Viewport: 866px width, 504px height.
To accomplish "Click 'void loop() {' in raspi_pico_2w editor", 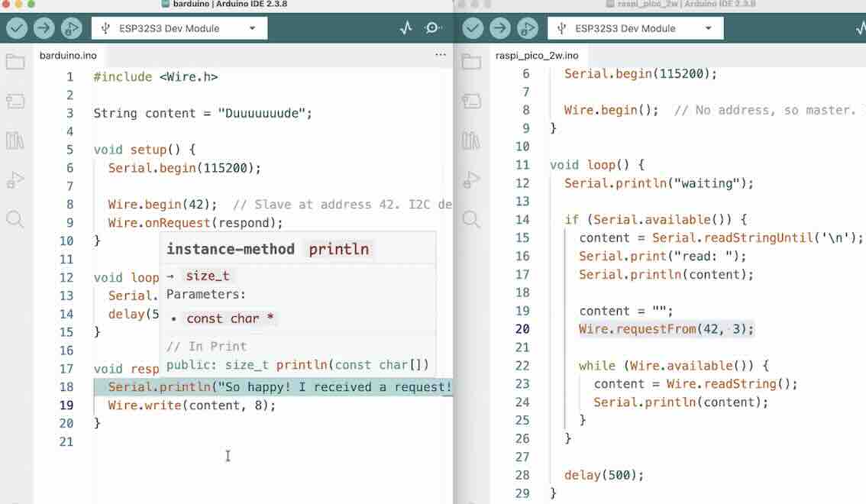I will [x=598, y=165].
